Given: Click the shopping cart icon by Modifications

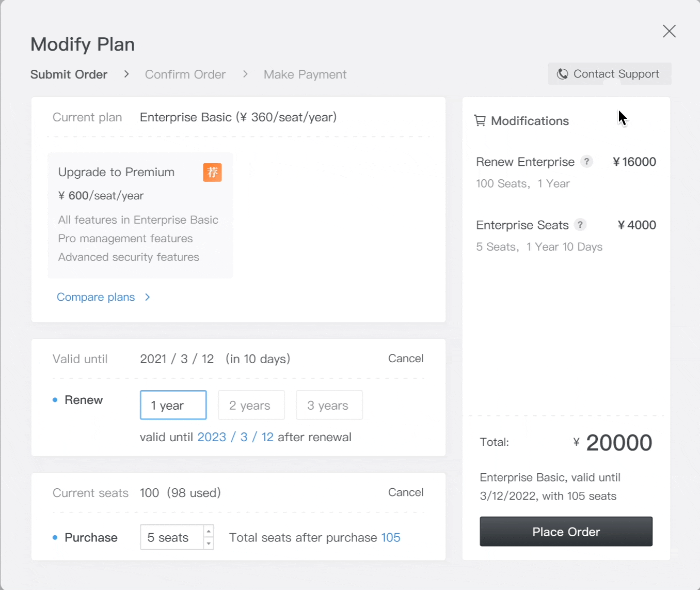Looking at the screenshot, I should 480,121.
